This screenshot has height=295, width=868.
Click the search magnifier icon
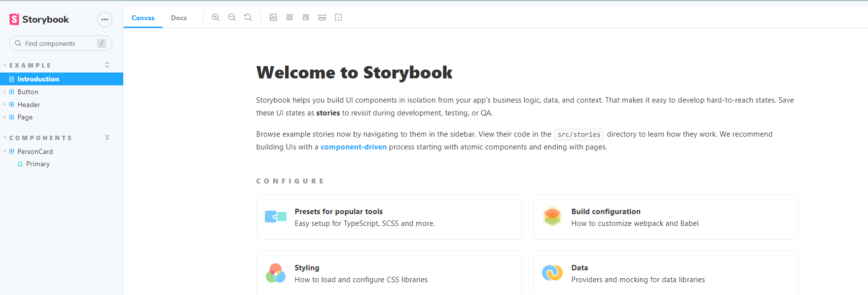click(x=18, y=43)
